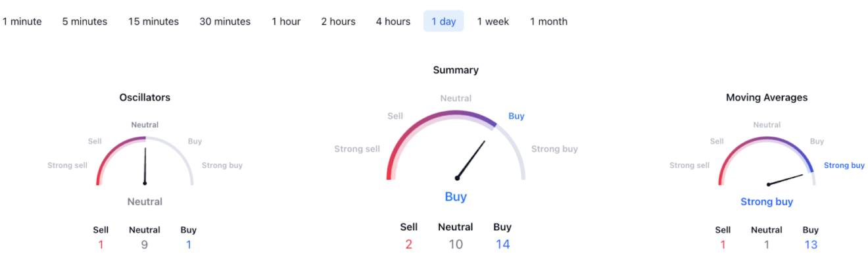The height and width of the screenshot is (271, 868).
Task: Select the 4 hours interval
Action: coord(393,21)
